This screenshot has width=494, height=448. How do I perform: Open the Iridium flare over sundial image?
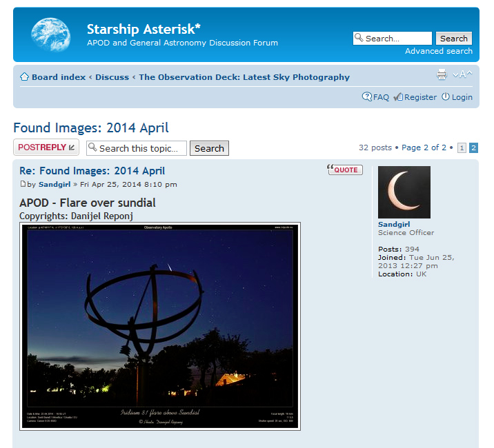[160, 326]
